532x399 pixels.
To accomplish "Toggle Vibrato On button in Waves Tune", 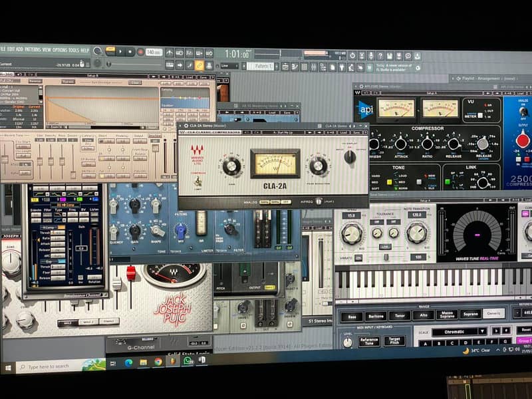I will (x=358, y=258).
